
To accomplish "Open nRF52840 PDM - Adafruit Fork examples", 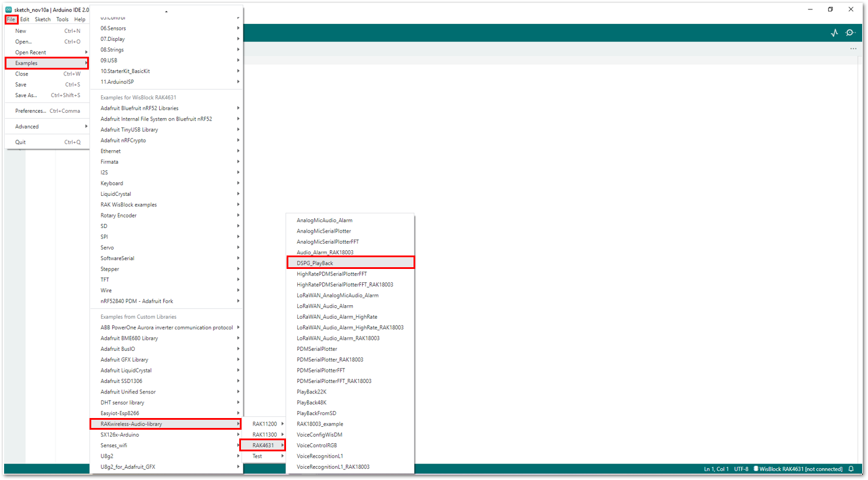I will click(x=167, y=301).
